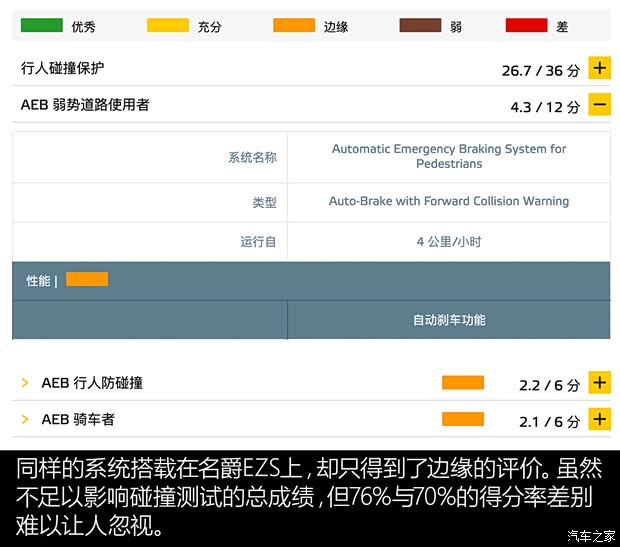Click the chevron beside AEB 骑车者
This screenshot has width=620, height=547.
(25, 420)
